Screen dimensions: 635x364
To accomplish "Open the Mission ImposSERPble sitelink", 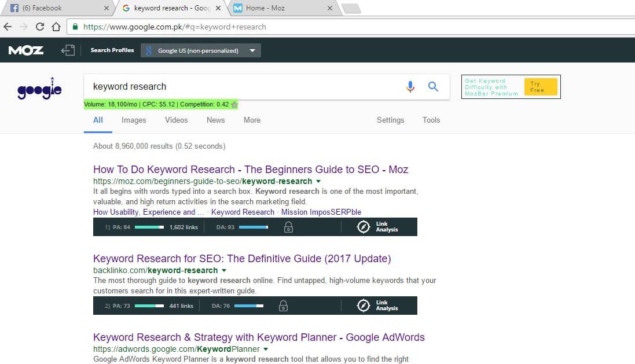I will 321,212.
